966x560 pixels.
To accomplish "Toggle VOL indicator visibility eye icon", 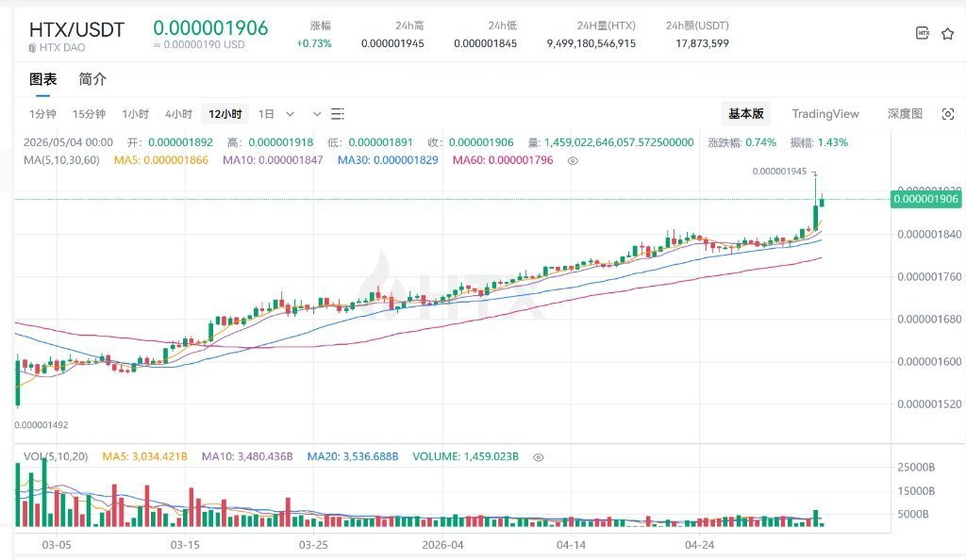I will (x=539, y=457).
